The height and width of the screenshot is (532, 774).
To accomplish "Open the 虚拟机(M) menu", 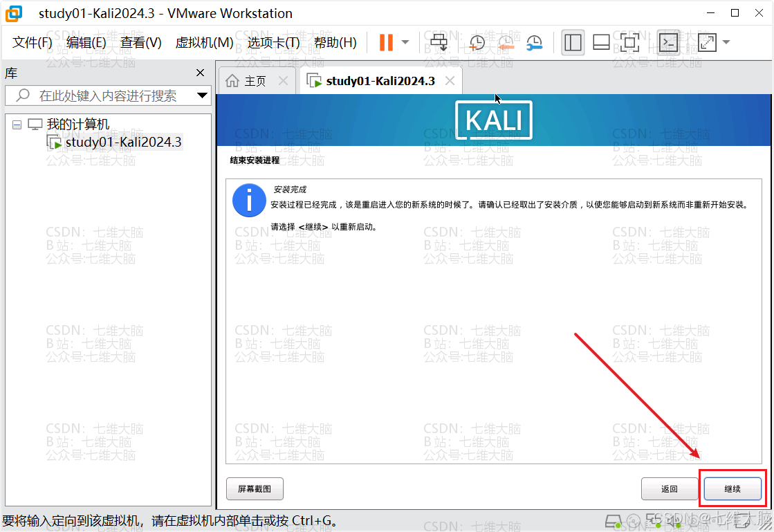I will click(x=204, y=43).
